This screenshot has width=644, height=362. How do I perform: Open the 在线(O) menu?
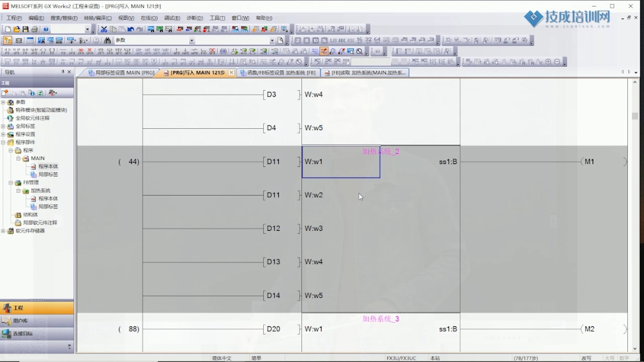pos(149,18)
